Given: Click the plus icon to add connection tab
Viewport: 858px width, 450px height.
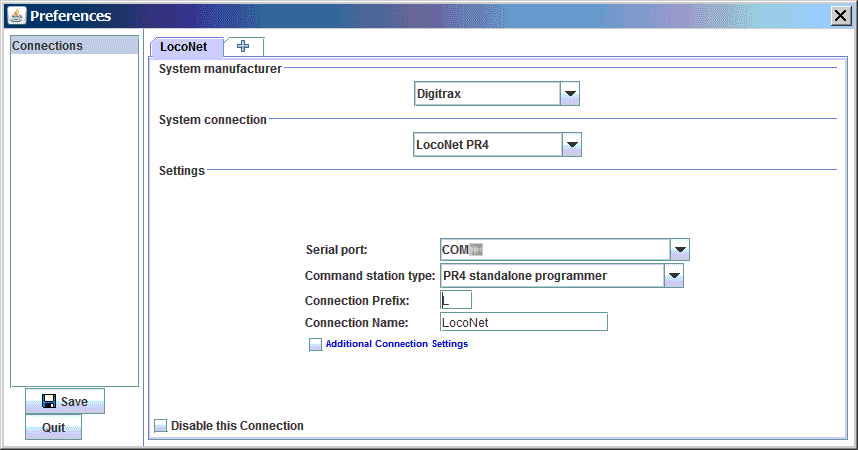Looking at the screenshot, I should point(243,47).
